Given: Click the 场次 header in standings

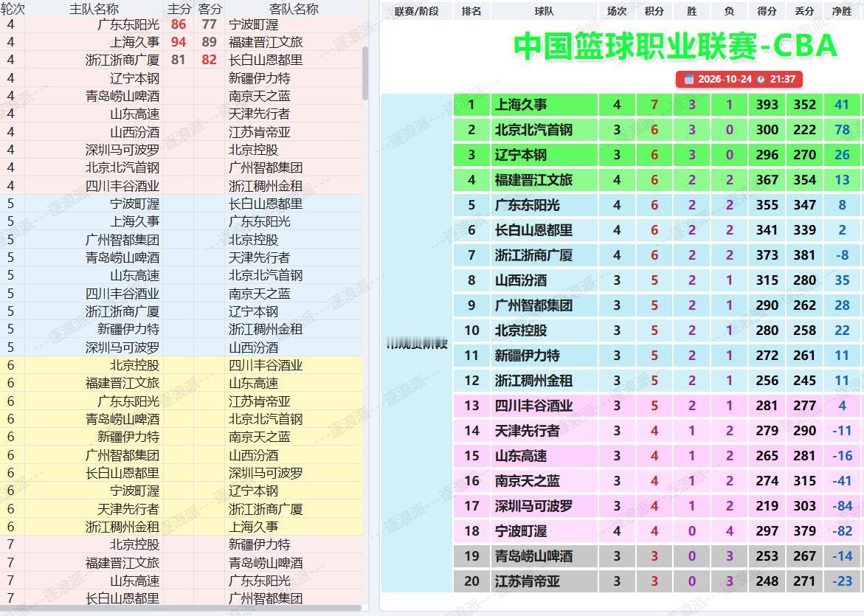Looking at the screenshot, I should pyautogui.click(x=617, y=11).
